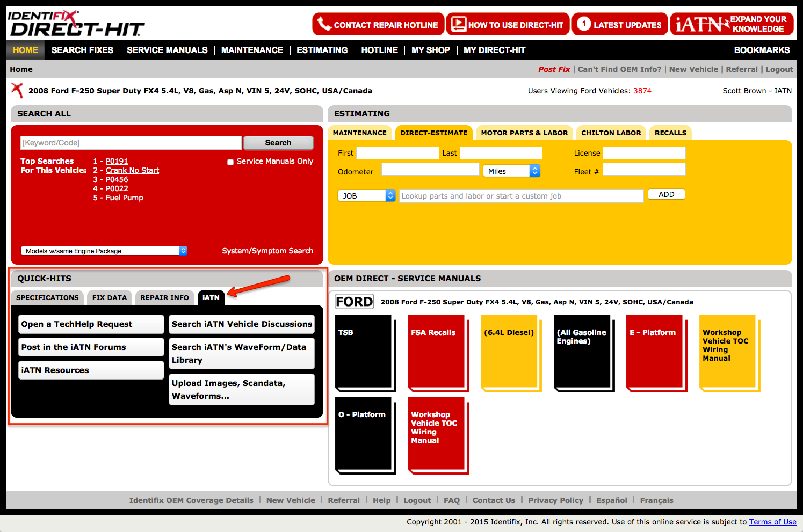Enable the Service Manuals Only checkbox
Viewport: 803px width, 532px height.
pos(230,162)
